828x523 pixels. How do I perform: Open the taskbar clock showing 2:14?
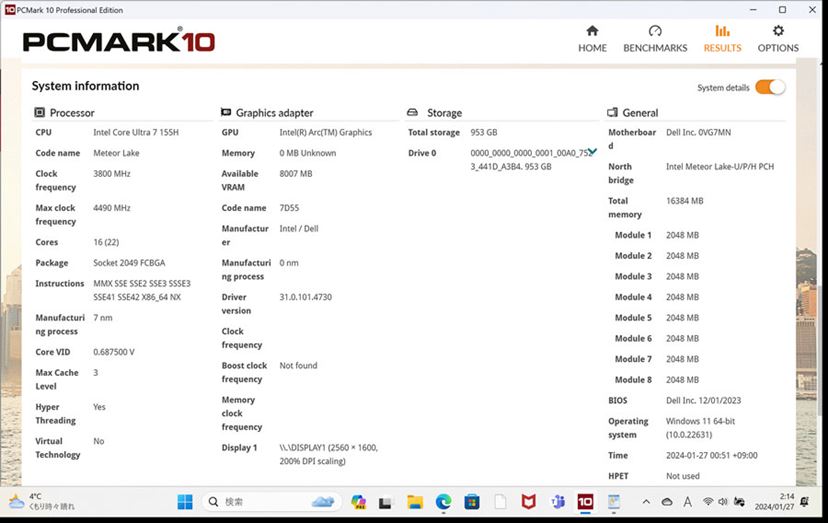tap(774, 502)
